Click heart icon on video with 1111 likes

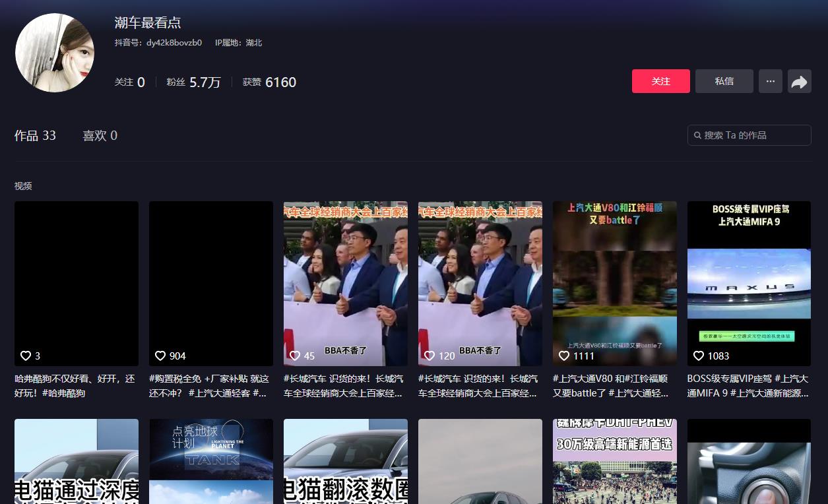(x=564, y=356)
